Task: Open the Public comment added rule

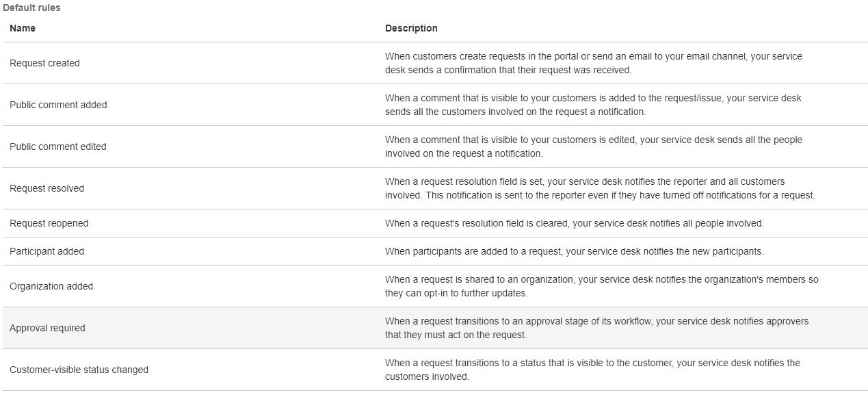Action: click(58, 105)
